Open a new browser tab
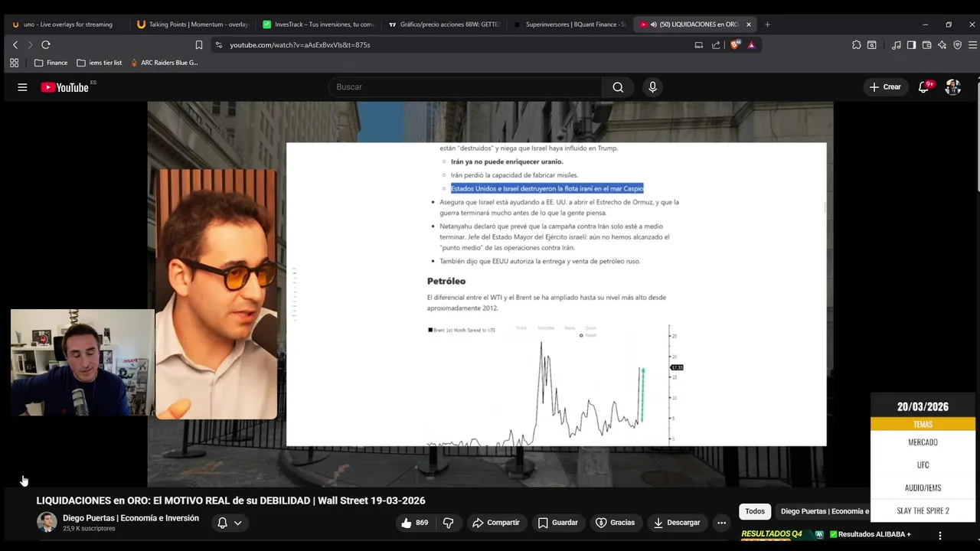Viewport: 980px width, 551px height. coord(768,24)
